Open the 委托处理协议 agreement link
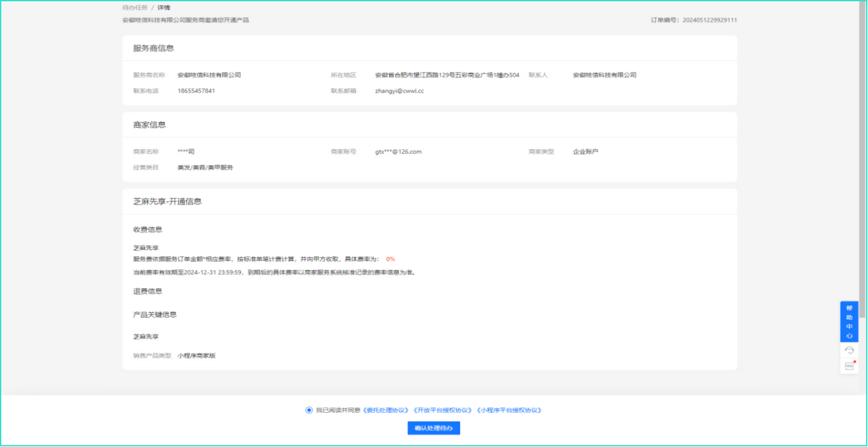This screenshot has height=447, width=868. (x=386, y=410)
